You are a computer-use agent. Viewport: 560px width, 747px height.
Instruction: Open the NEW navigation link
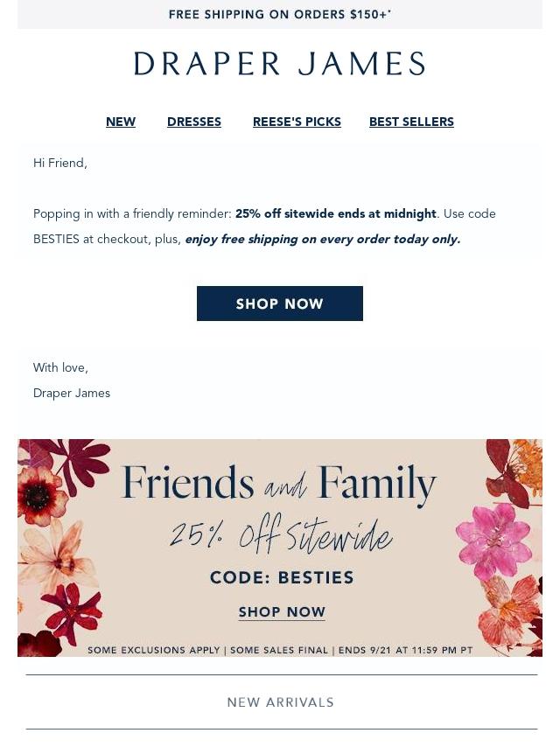pyautogui.click(x=121, y=122)
